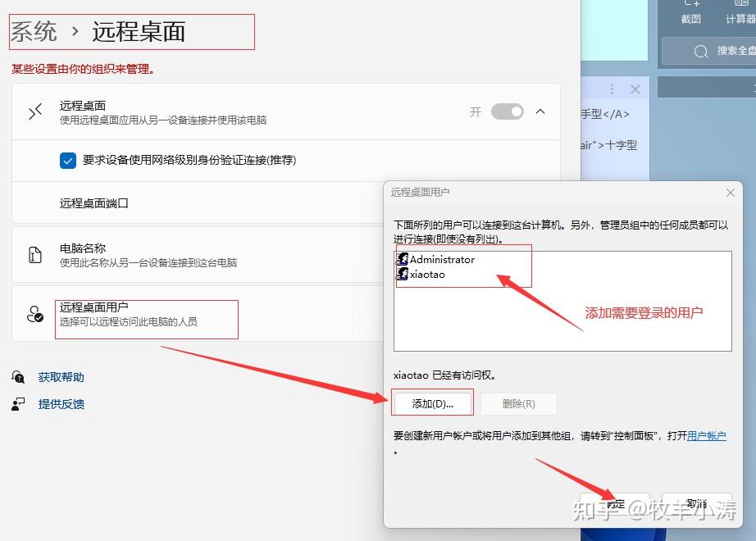Select the xiaotao user icon in the list
Viewport: 756px width, 541px height.
coord(404,275)
